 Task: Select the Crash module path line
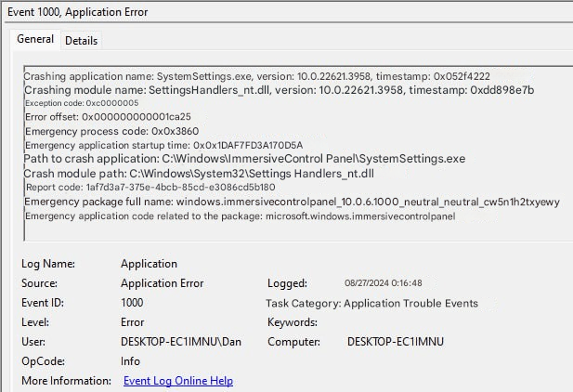coord(199,174)
